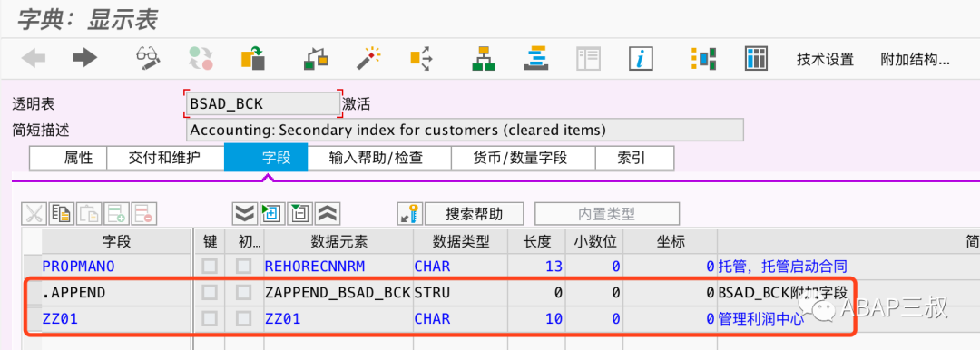Display the object hierarchy icon

click(x=484, y=58)
